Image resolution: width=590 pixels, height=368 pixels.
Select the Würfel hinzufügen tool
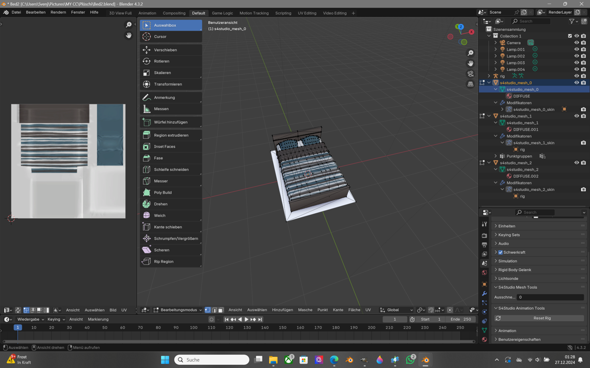(171, 122)
